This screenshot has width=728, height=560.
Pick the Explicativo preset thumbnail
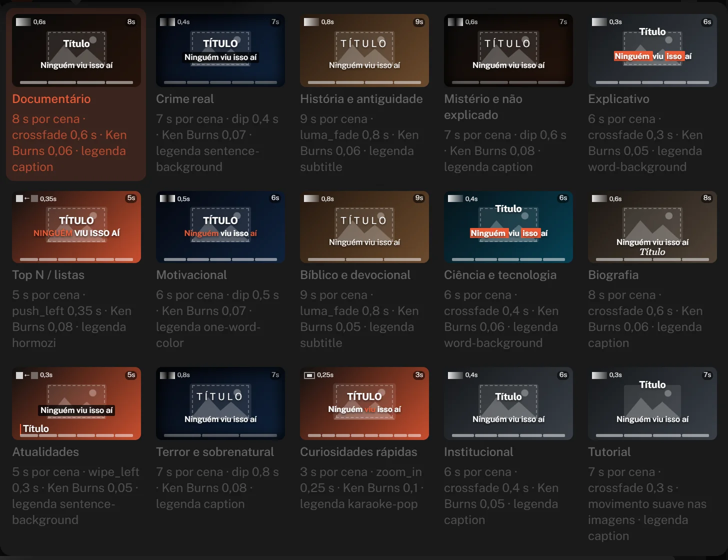coord(652,50)
